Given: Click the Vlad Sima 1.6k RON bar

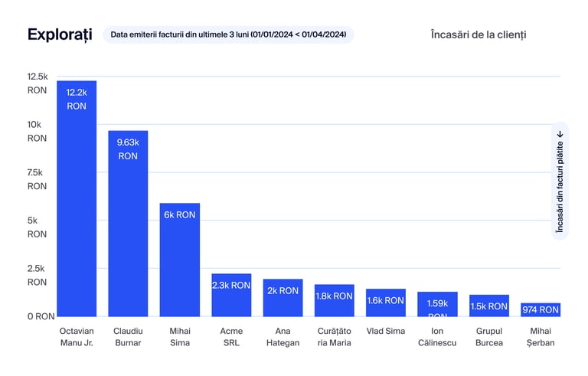Looking at the screenshot, I should click(385, 306).
